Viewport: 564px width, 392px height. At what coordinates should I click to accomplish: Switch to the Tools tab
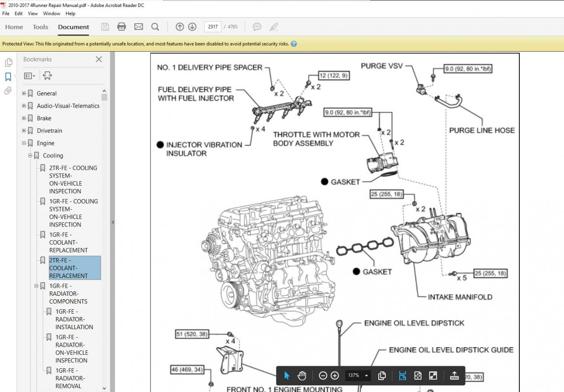click(40, 27)
